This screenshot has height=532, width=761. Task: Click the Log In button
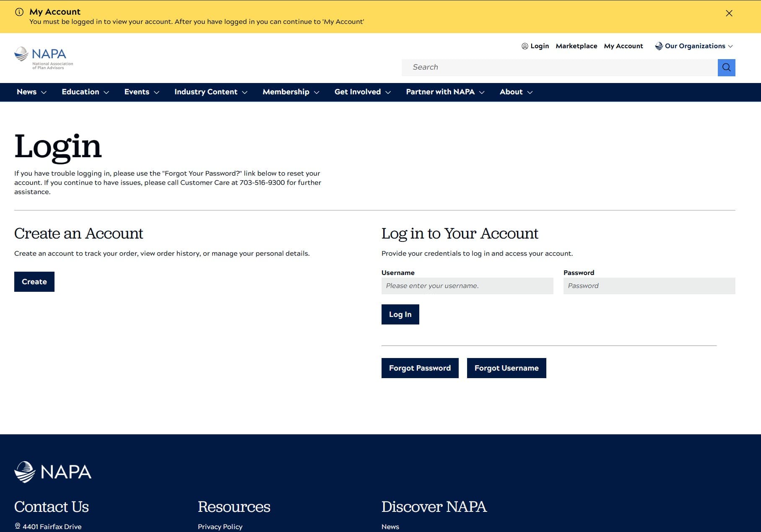coord(400,314)
